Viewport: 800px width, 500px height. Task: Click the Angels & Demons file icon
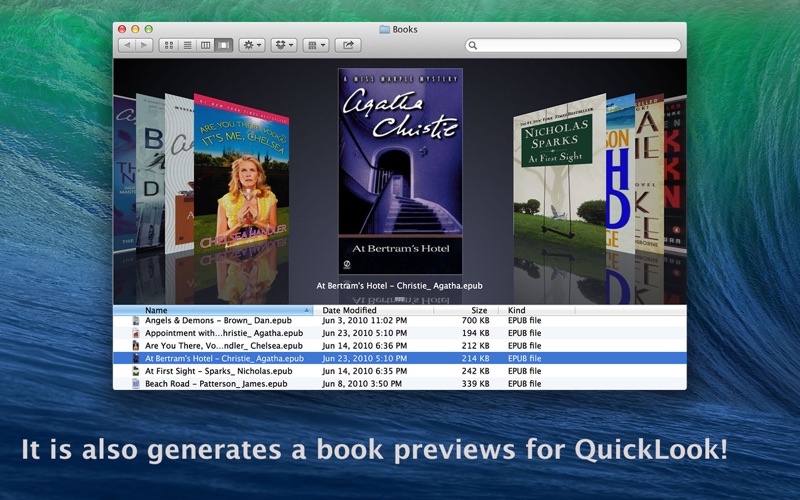136,320
